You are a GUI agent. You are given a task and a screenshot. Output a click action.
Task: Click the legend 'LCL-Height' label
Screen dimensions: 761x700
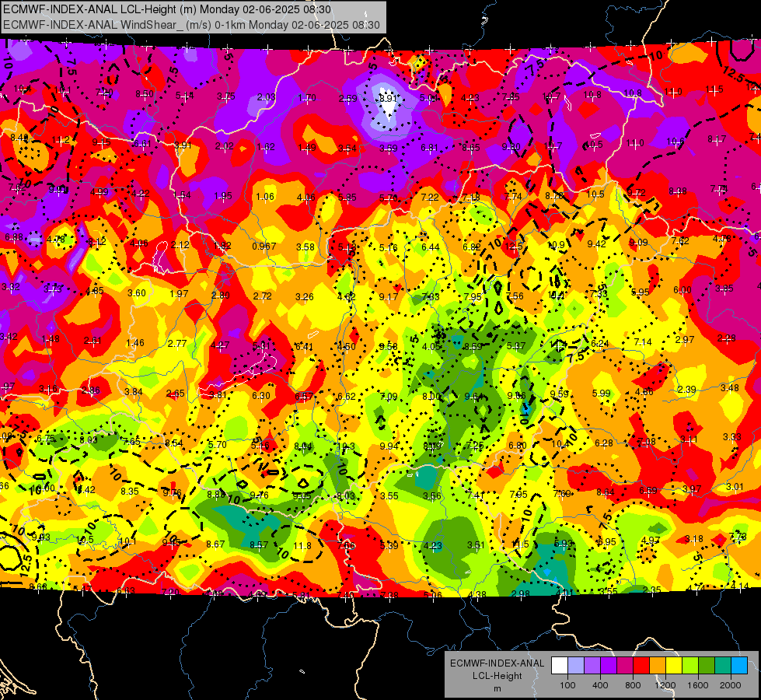(x=497, y=676)
